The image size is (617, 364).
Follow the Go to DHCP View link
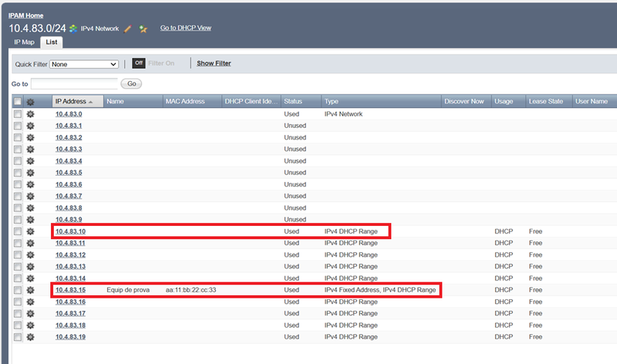pyautogui.click(x=185, y=29)
